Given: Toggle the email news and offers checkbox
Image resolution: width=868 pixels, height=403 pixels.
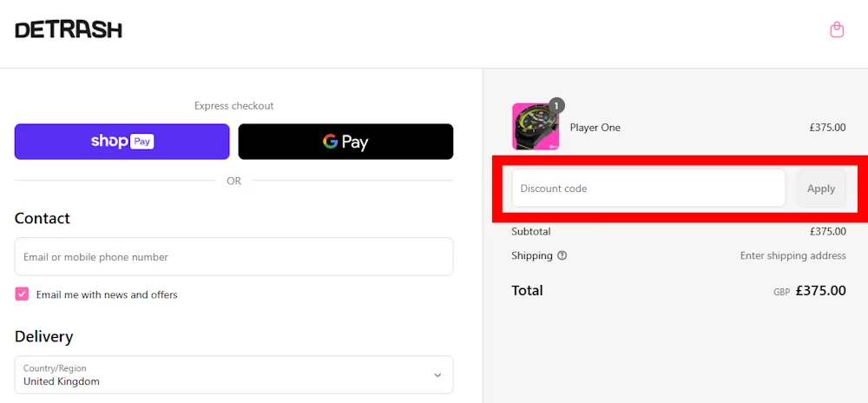Looking at the screenshot, I should [22, 294].
